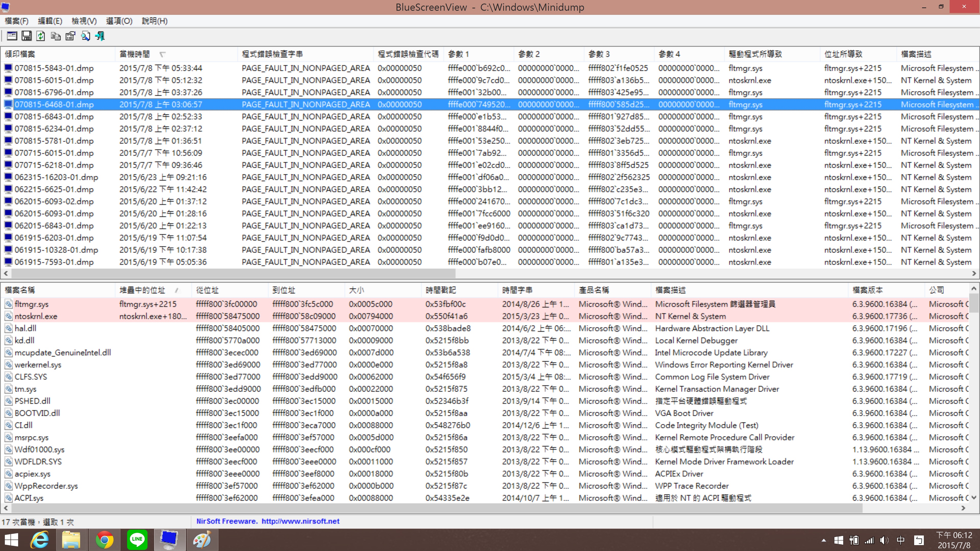Click the lower pane horizontal scrollbar thumb

coord(437,508)
